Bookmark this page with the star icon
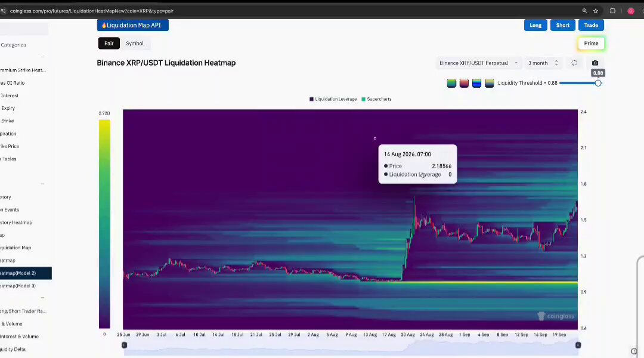644x358 pixels. coord(596,11)
